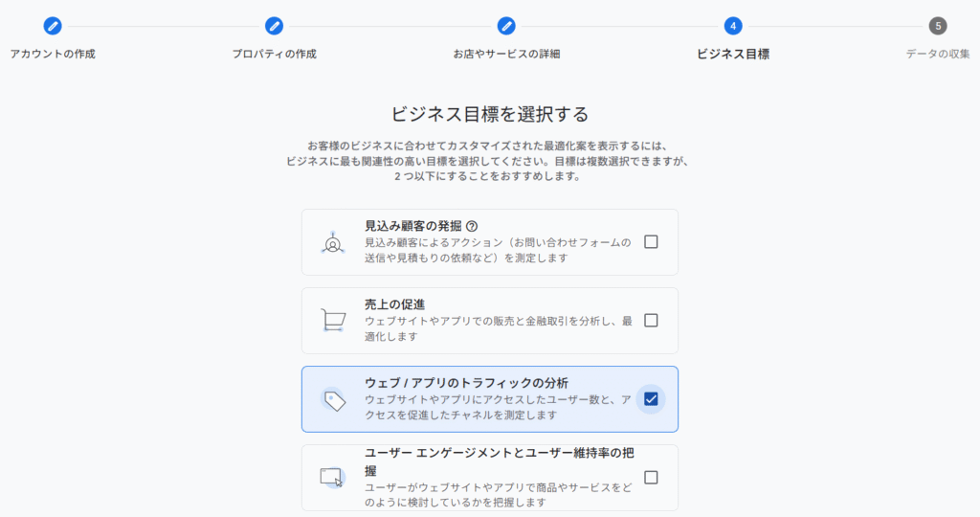Check the 売上の促進 checkbox

651,321
